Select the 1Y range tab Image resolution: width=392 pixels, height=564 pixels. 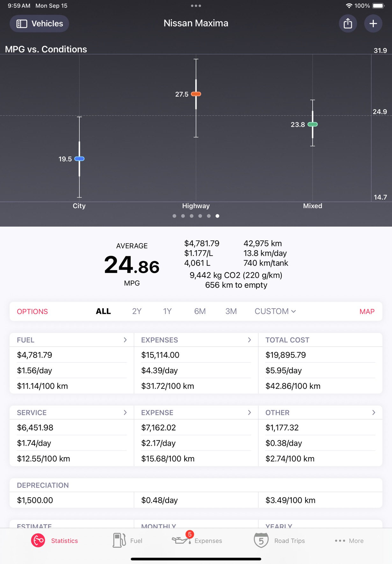[167, 311]
